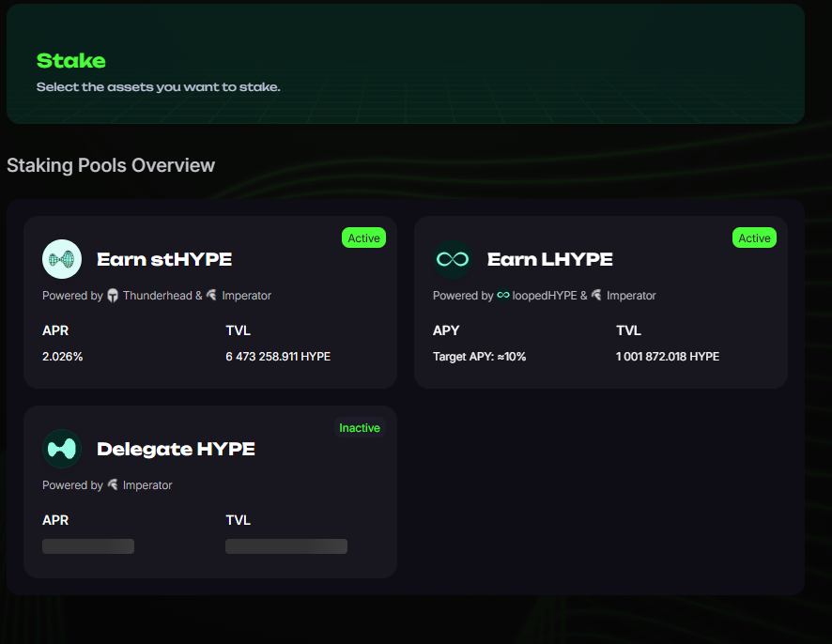Viewport: 832px width, 644px height.
Task: Click the Imperator icon in the LHYPE card
Action: click(595, 296)
